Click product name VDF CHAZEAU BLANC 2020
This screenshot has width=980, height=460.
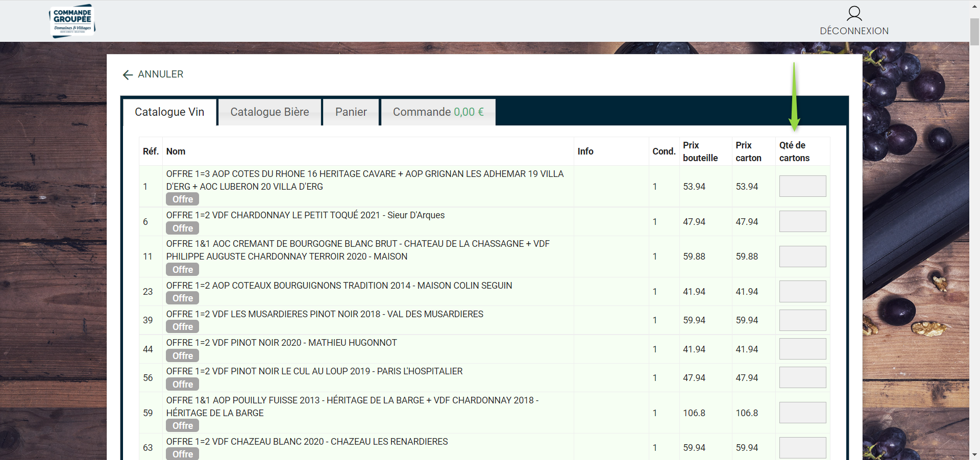pos(307,442)
